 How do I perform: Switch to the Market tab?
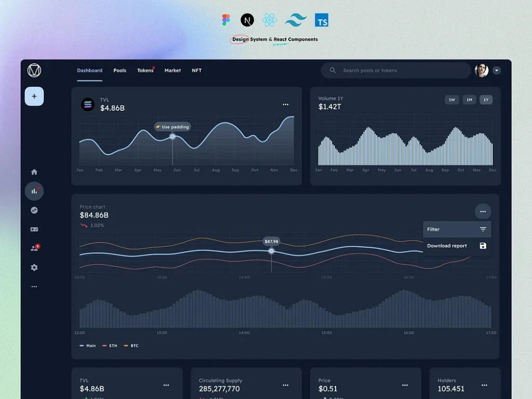pyautogui.click(x=173, y=71)
